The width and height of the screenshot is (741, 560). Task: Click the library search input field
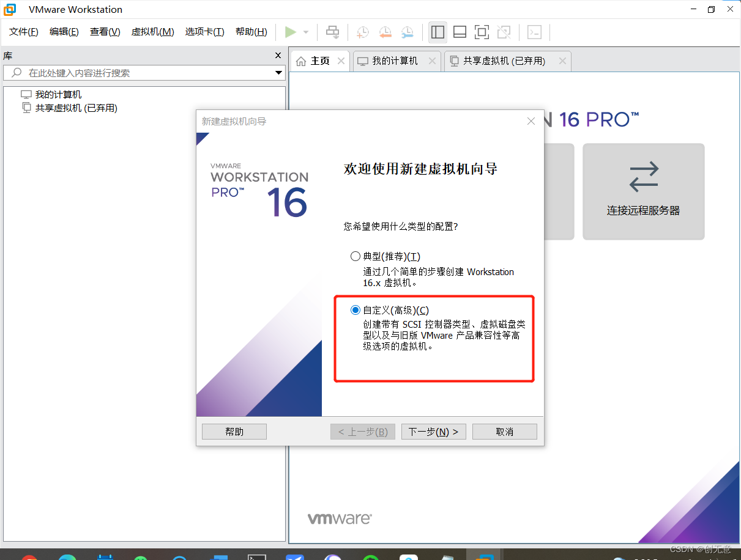click(x=145, y=73)
